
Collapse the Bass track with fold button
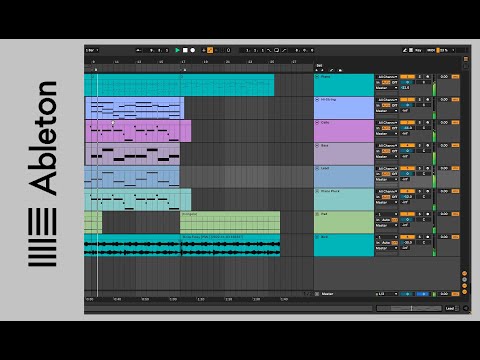click(317, 146)
